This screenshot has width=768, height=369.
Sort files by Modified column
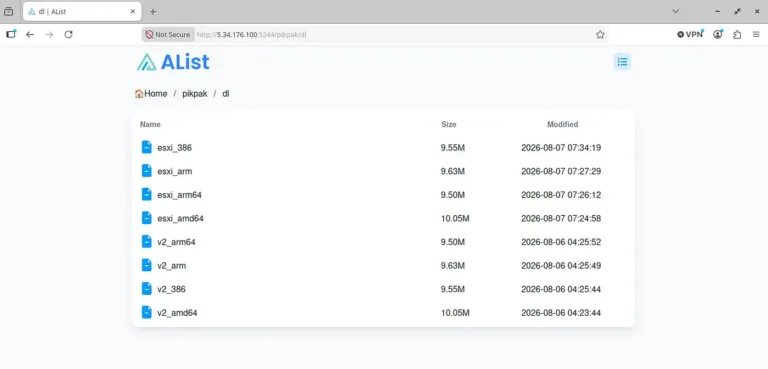tap(562, 124)
